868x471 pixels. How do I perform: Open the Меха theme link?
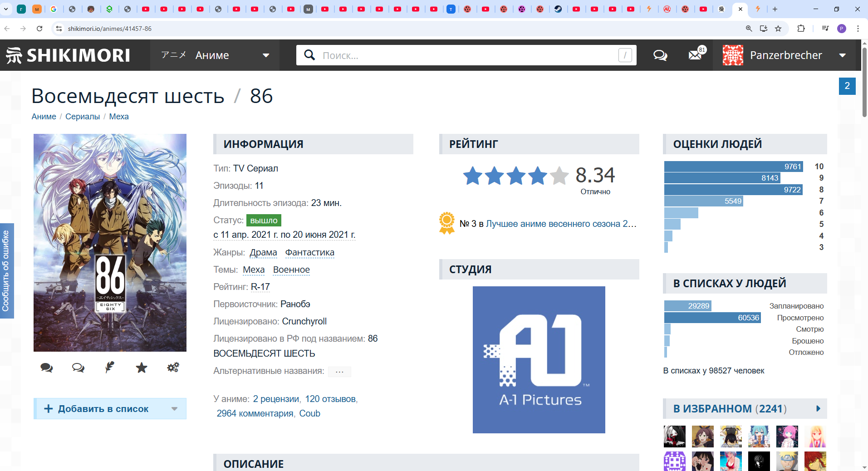(254, 270)
